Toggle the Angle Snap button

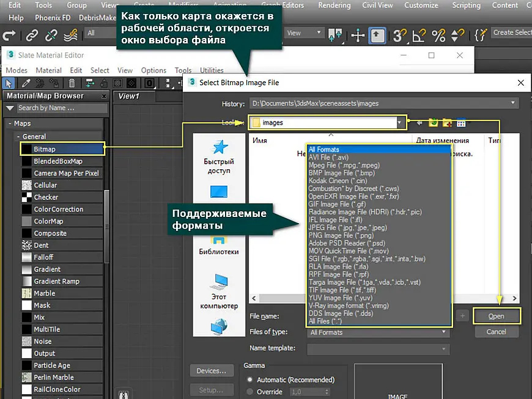(419, 35)
